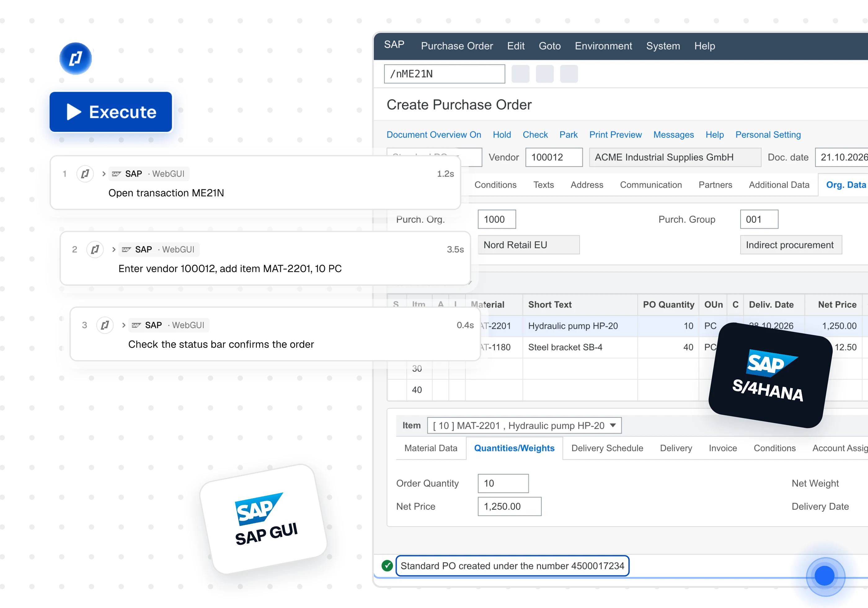Open the Invoice item tab

pos(722,448)
